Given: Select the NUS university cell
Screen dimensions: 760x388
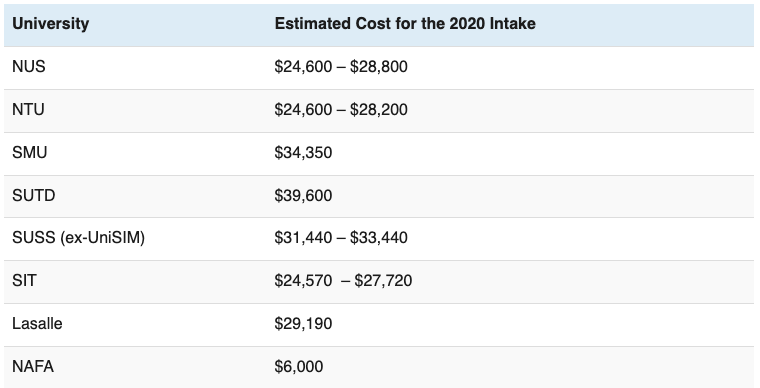Looking at the screenshot, I should 29,66.
